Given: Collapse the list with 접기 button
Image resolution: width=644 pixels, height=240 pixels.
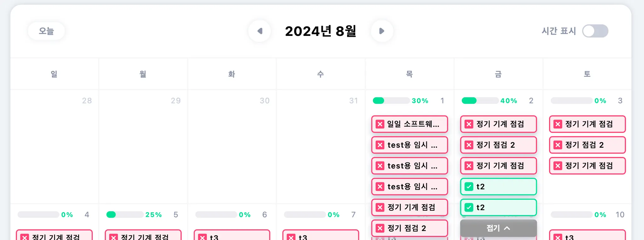Looking at the screenshot, I should click(x=498, y=228).
